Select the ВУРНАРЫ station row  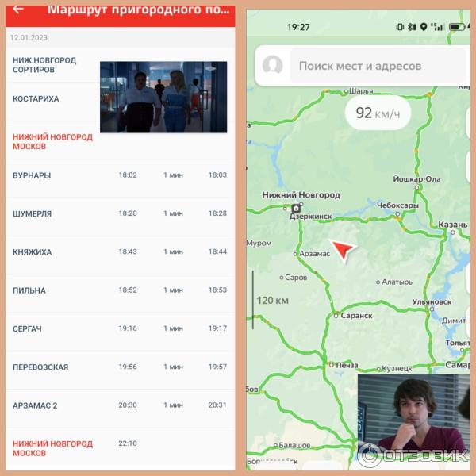point(121,175)
